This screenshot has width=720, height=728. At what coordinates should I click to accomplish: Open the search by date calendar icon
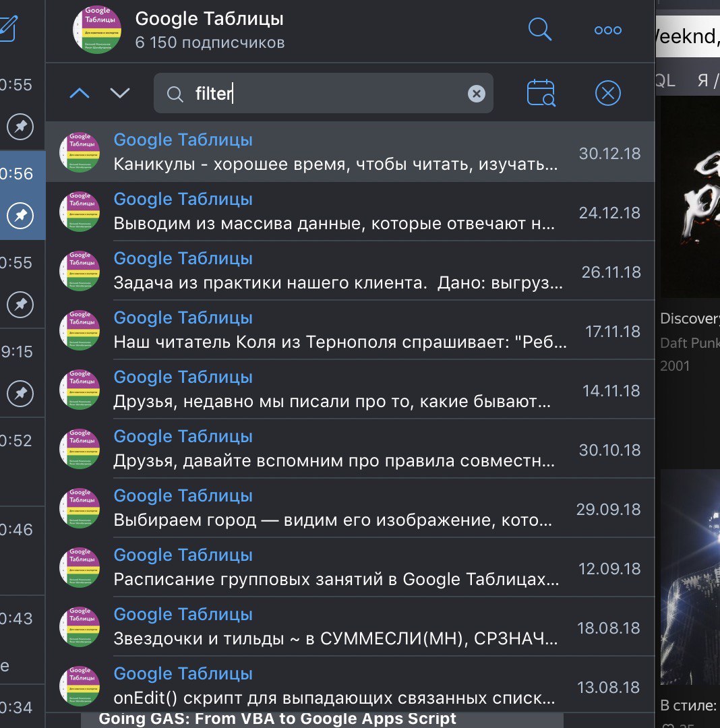[541, 93]
